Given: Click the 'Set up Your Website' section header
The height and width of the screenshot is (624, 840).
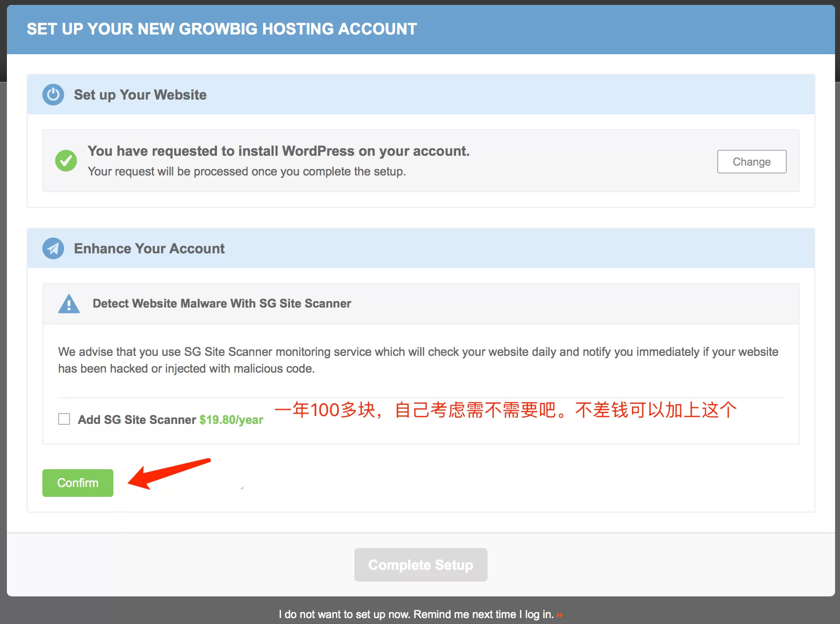Looking at the screenshot, I should (x=421, y=95).
